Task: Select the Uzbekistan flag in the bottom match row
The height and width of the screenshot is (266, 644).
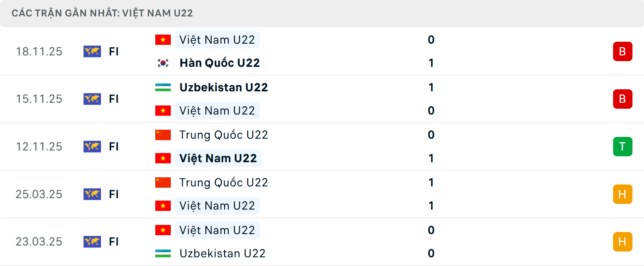Action: (163, 253)
